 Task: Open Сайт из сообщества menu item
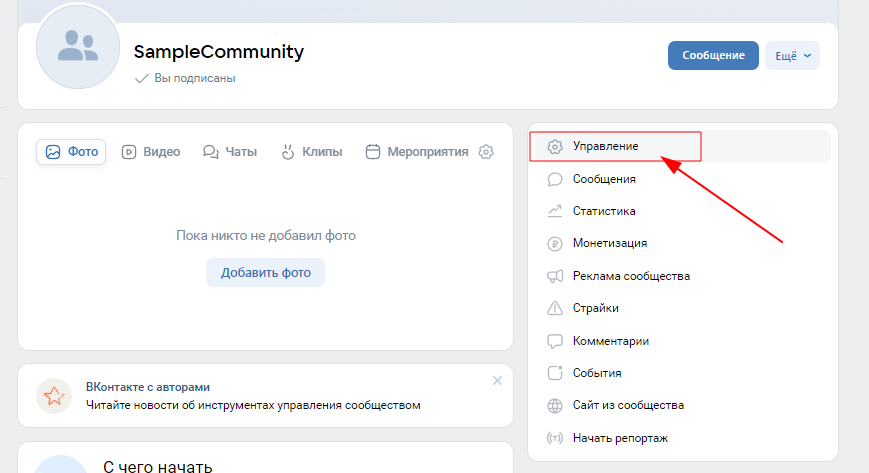pyautogui.click(x=627, y=405)
